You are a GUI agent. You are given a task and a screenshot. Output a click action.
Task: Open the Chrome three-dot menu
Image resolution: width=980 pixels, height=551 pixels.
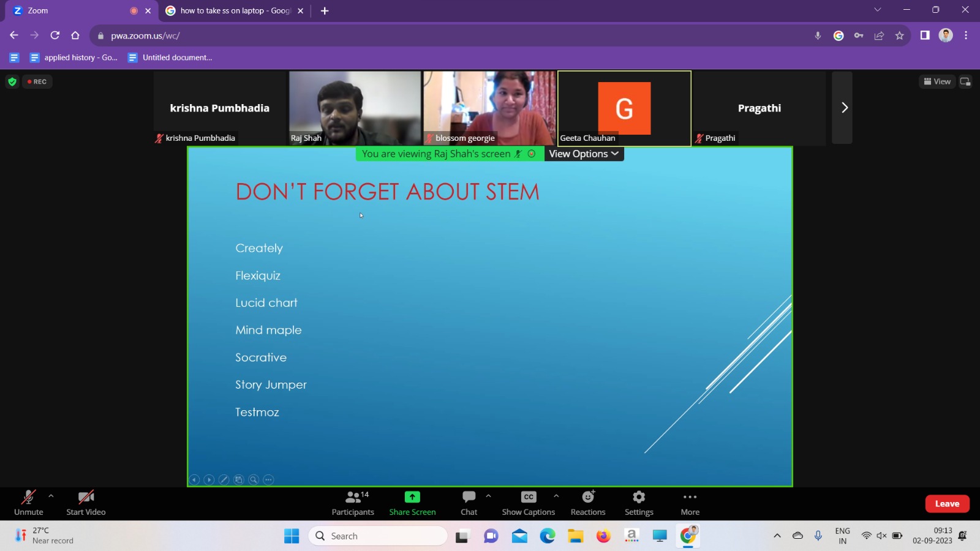tap(966, 36)
